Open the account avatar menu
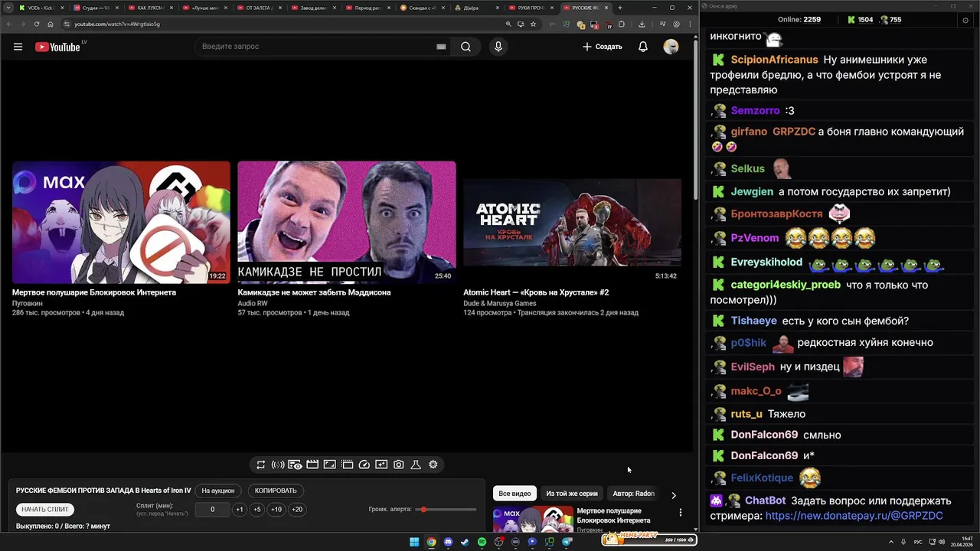 pyautogui.click(x=671, y=47)
